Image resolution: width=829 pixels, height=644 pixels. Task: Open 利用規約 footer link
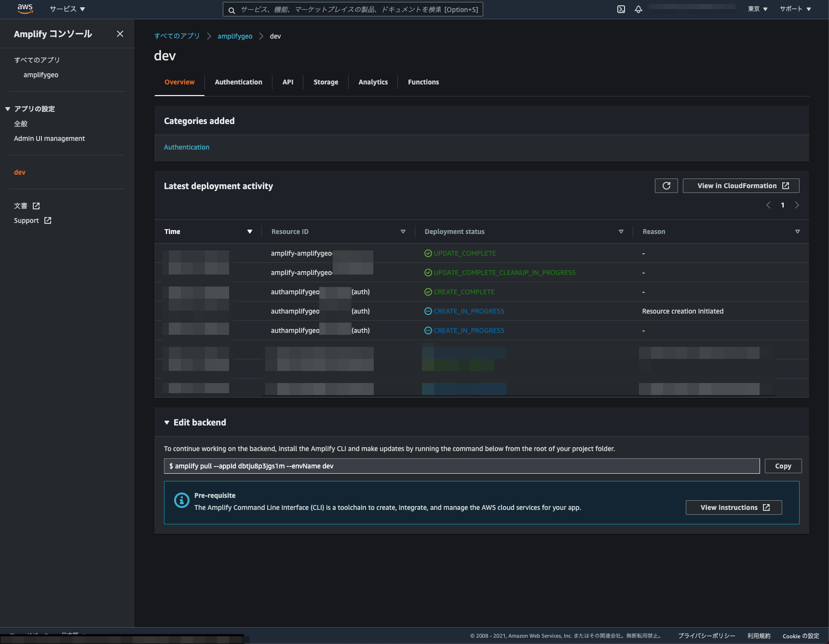coord(759,636)
